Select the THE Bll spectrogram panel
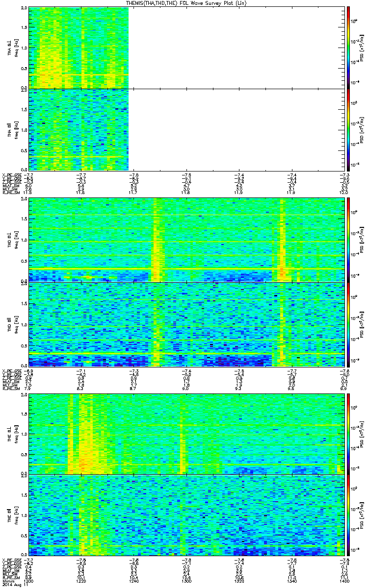This screenshot has width=368, height=588. [x=186, y=515]
